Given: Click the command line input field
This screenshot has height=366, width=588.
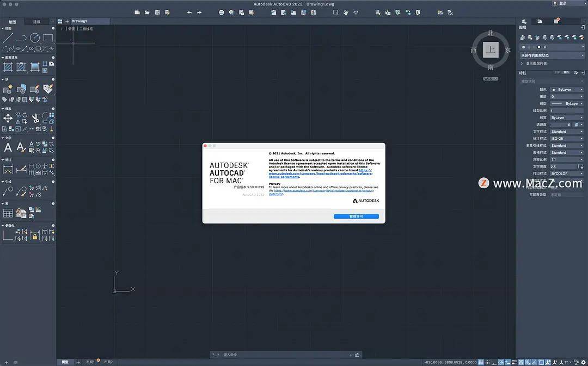Looking at the screenshot, I should point(285,355).
